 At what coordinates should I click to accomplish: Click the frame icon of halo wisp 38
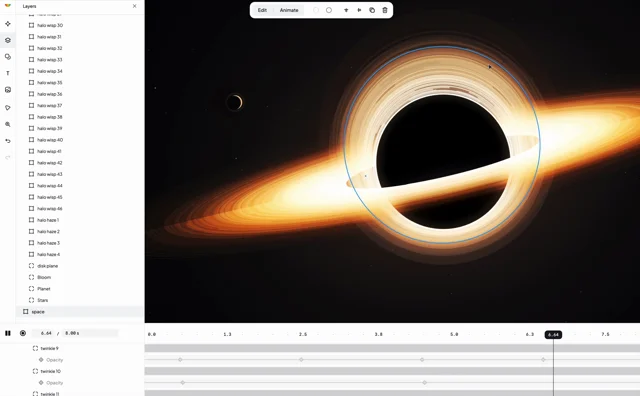[x=31, y=117]
